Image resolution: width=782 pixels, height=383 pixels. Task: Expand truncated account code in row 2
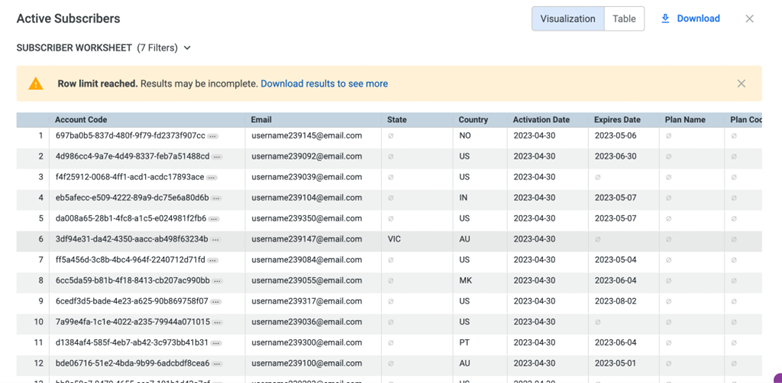[217, 157]
